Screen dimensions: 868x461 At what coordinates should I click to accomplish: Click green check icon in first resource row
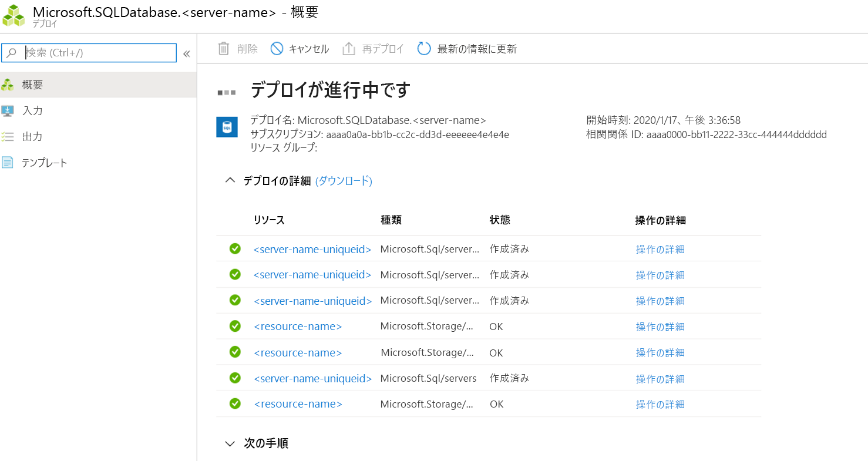(x=235, y=248)
